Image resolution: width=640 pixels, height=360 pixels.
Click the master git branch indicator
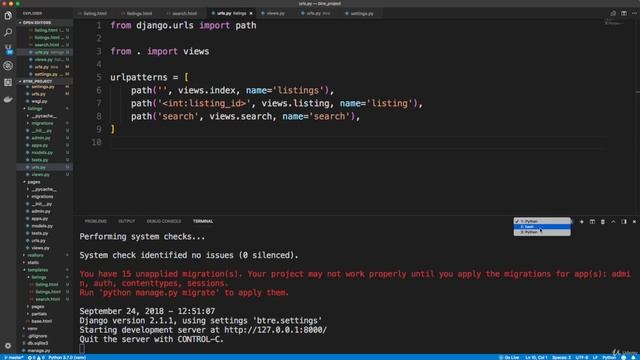pyautogui.click(x=13, y=358)
